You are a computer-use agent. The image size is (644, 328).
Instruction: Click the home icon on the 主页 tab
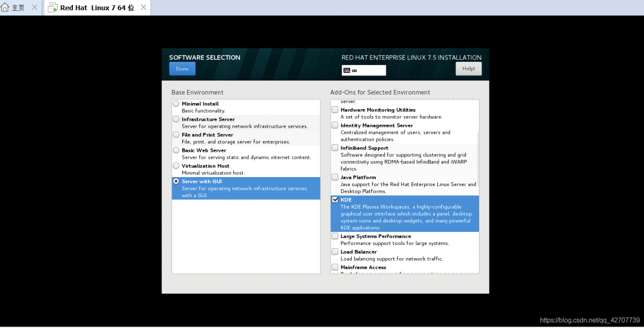(x=6, y=8)
